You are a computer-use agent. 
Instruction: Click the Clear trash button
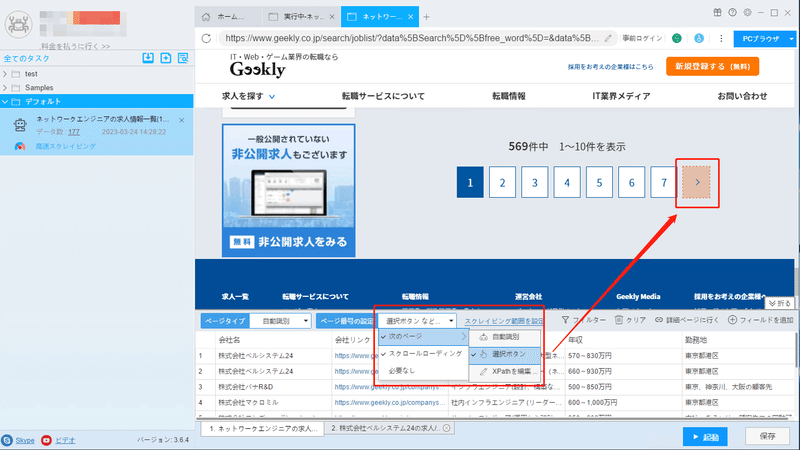click(631, 320)
